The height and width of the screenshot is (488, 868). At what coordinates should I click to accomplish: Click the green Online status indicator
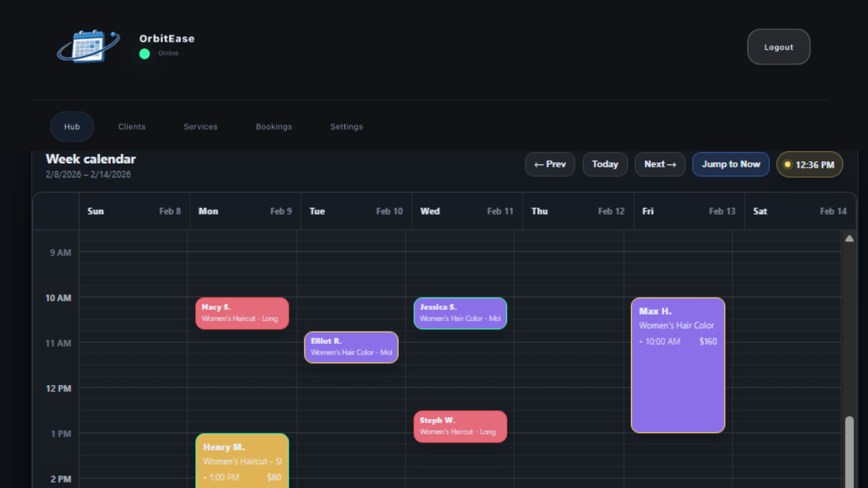tap(145, 54)
